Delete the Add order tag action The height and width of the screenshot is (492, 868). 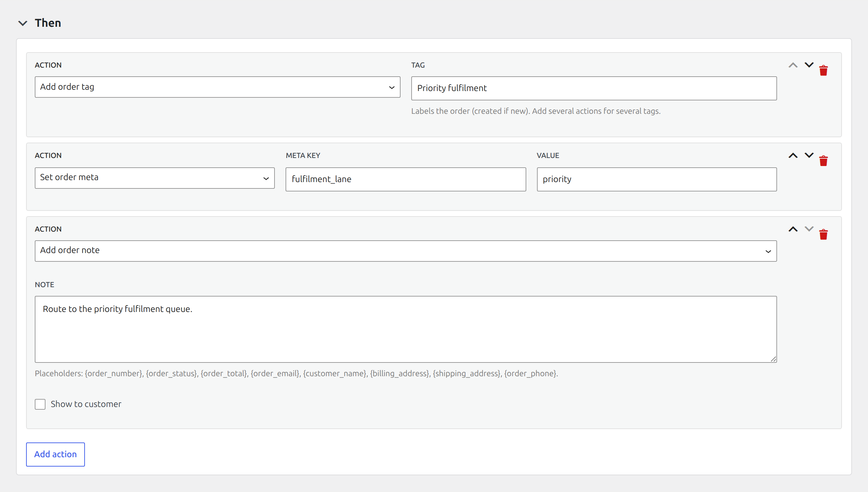tap(824, 70)
